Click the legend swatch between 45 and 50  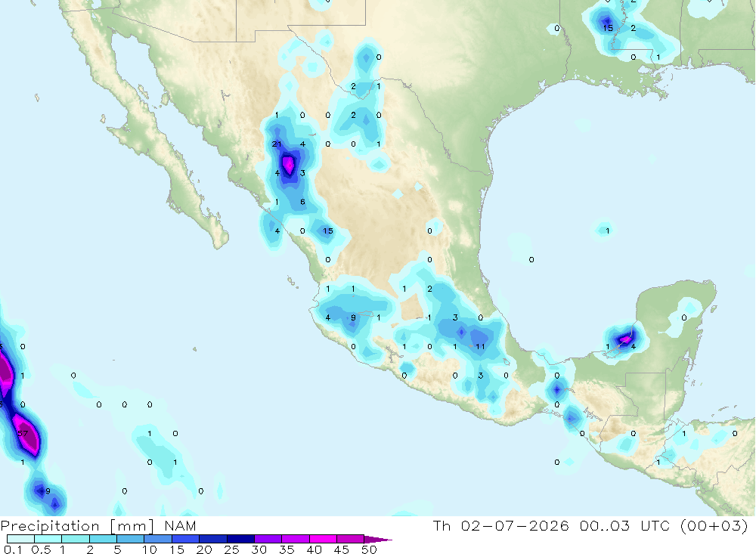[350, 539]
